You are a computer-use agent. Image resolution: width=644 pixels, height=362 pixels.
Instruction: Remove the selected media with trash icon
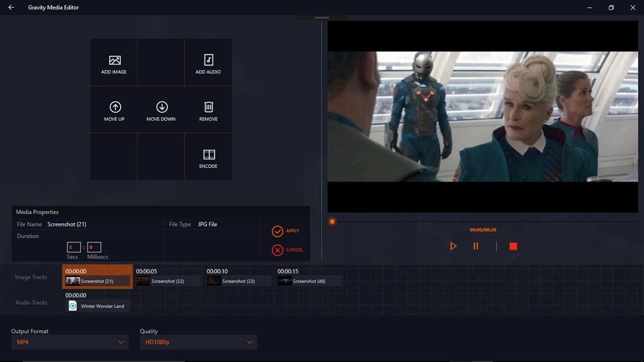pyautogui.click(x=209, y=107)
